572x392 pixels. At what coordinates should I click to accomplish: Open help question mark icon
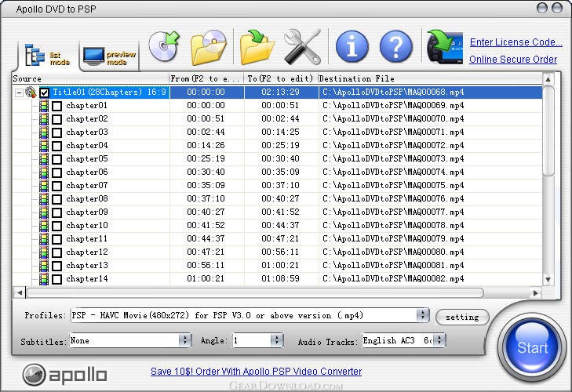click(395, 47)
